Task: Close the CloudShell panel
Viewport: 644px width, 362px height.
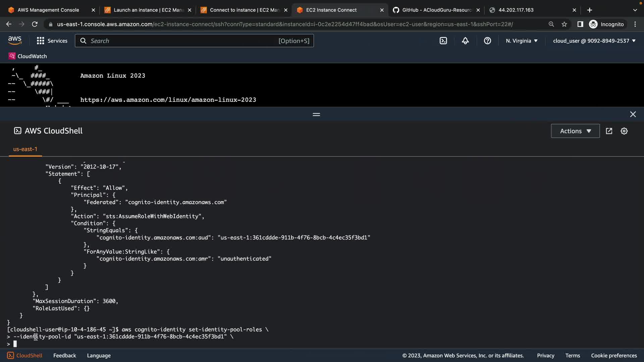Action: tap(633, 114)
